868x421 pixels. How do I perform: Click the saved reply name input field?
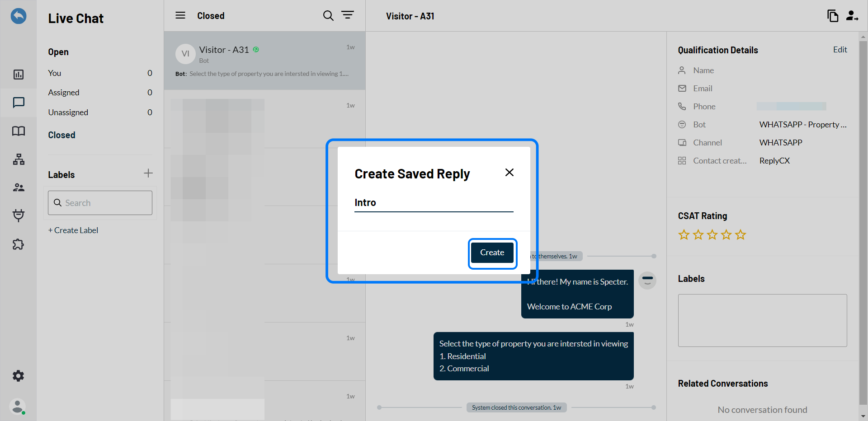pyautogui.click(x=434, y=203)
